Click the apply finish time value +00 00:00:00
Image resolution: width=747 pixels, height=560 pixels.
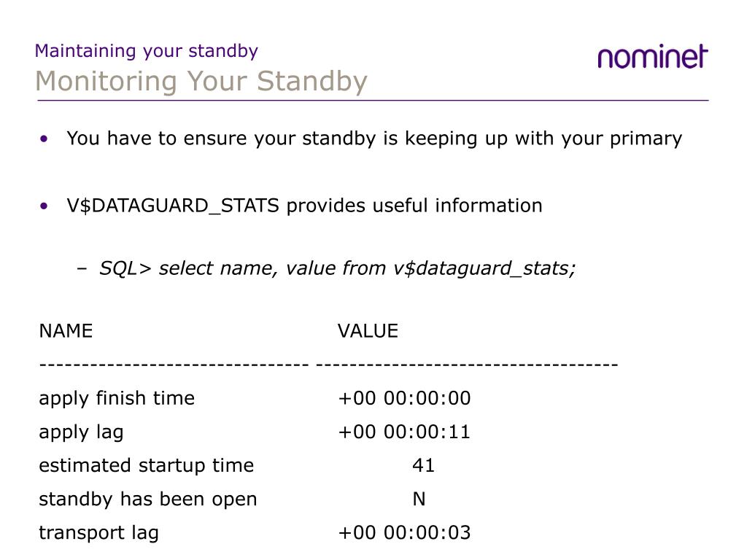[404, 398]
